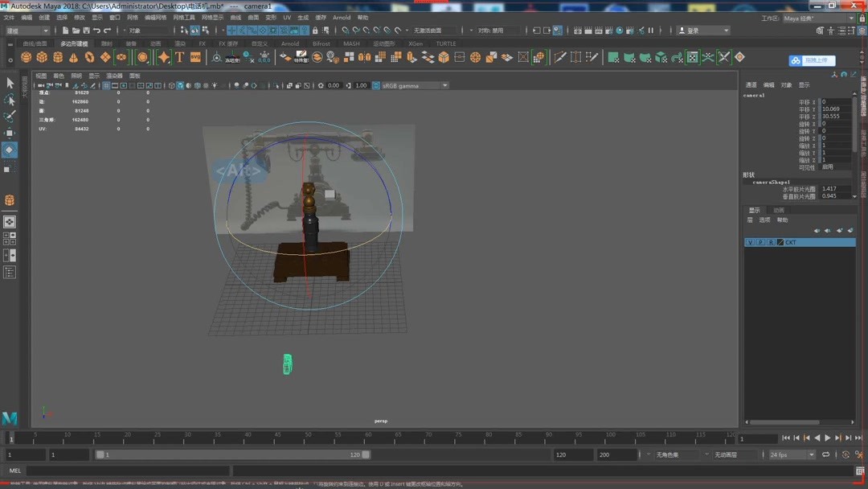Viewport: 868px width, 489px height.
Task: Create a polygon cube from the shelf
Action: [x=42, y=56]
